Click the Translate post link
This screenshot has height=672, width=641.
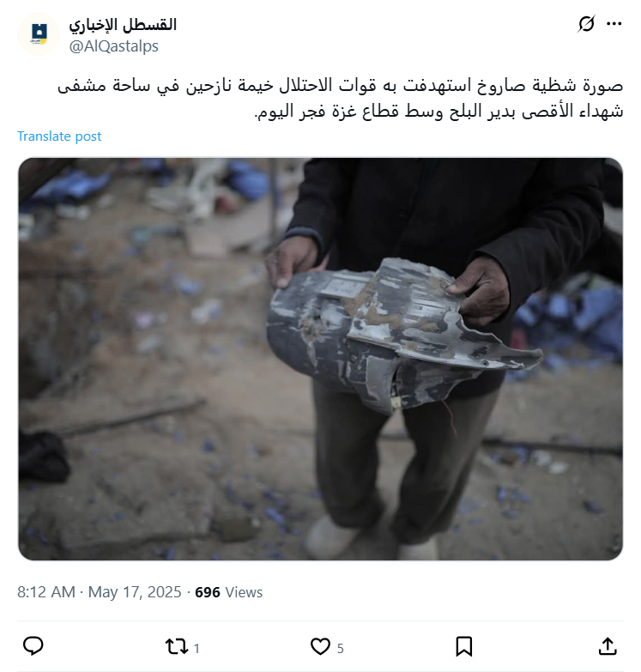pos(59,136)
